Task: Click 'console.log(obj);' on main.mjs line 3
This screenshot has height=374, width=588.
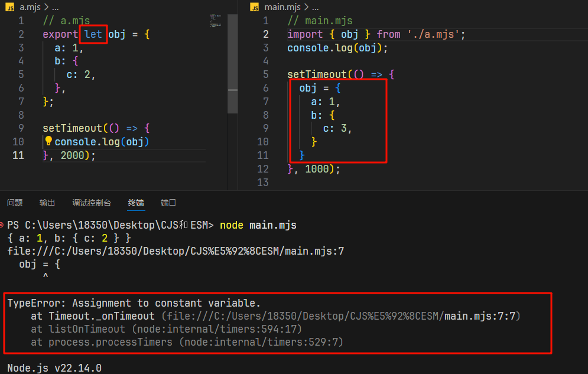Action: point(337,48)
